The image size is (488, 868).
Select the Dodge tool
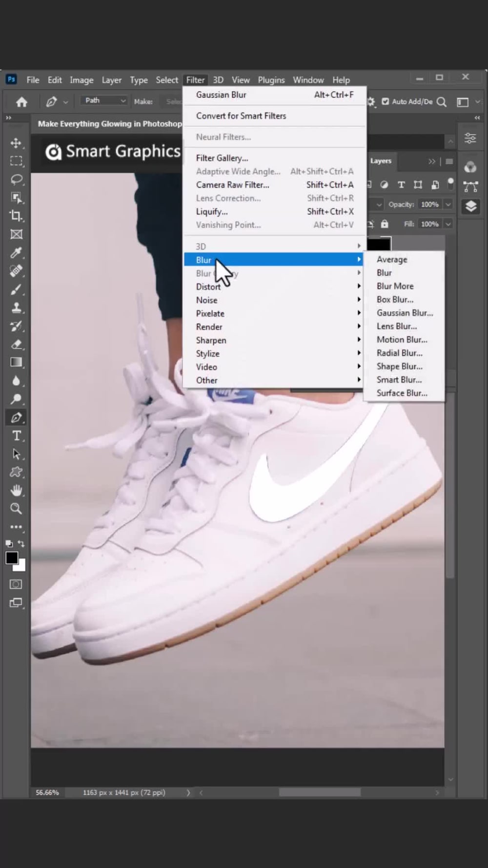click(x=16, y=399)
